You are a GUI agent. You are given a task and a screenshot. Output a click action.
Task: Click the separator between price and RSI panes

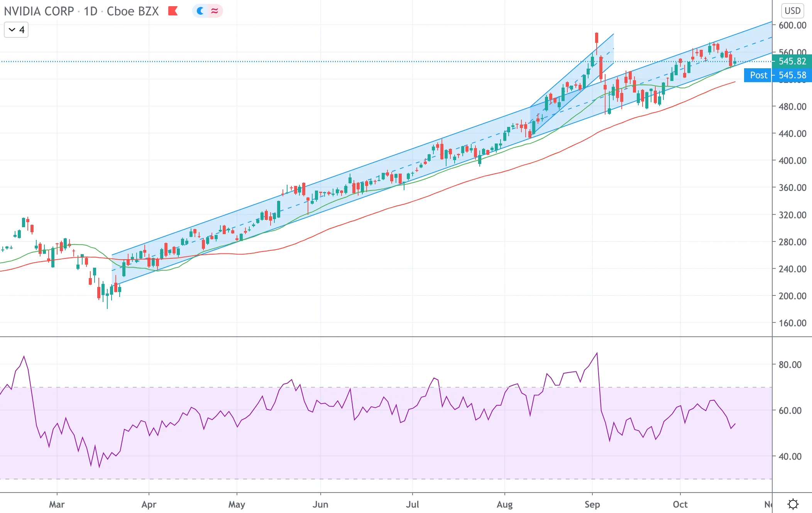[x=386, y=337]
